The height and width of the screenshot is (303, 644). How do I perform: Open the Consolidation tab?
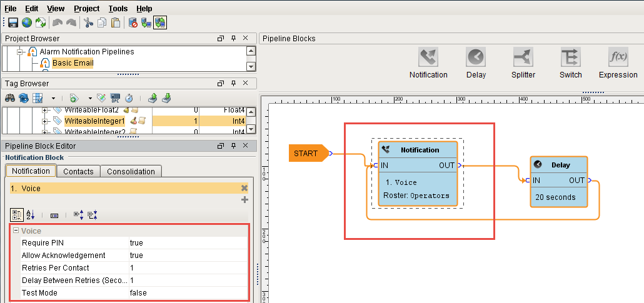pos(131,171)
